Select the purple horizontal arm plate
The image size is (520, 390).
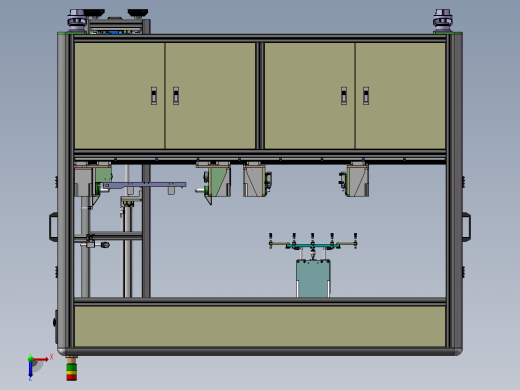point(144,186)
